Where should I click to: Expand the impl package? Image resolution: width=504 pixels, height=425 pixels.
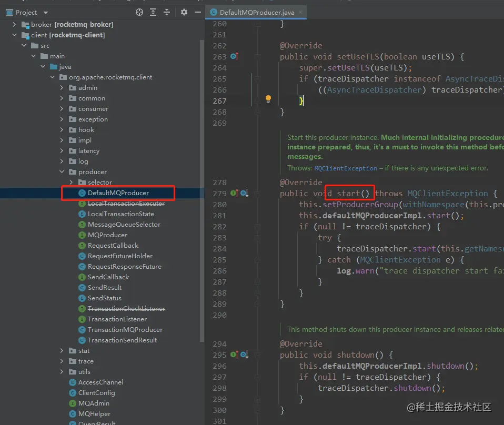(62, 140)
